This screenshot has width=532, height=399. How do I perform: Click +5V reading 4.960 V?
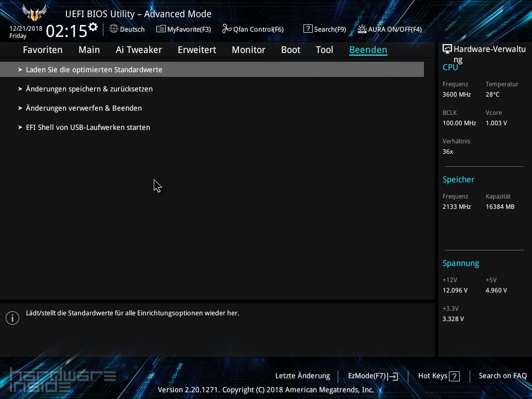(496, 290)
